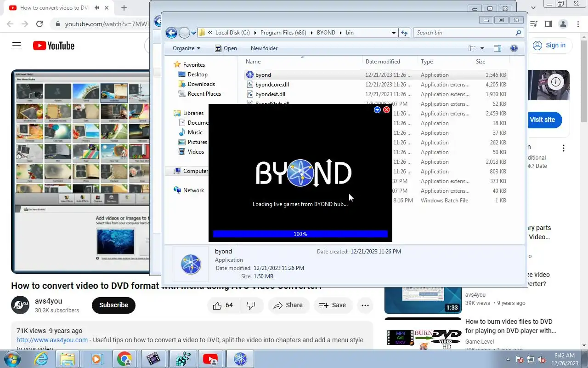The height and width of the screenshot is (368, 588).
Task: Open the avs4you channel avatar
Action: pos(20,305)
